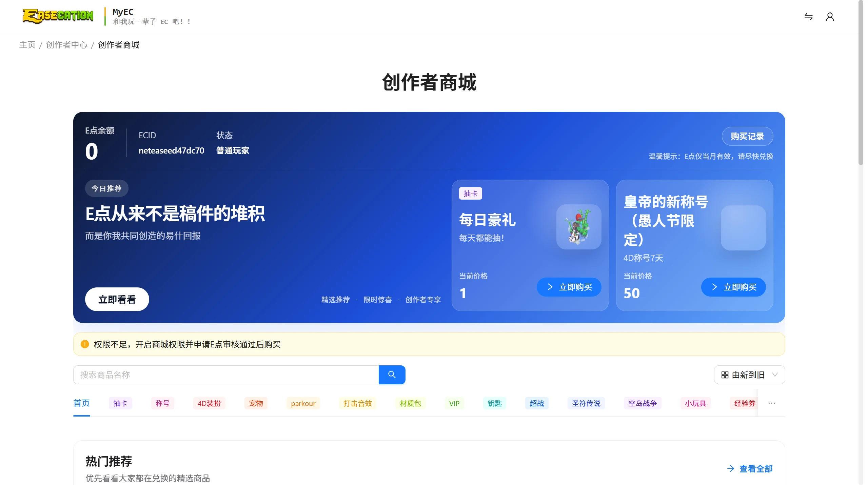The height and width of the screenshot is (485, 868).
Task: Click the EaseCation logo
Action: point(58,16)
